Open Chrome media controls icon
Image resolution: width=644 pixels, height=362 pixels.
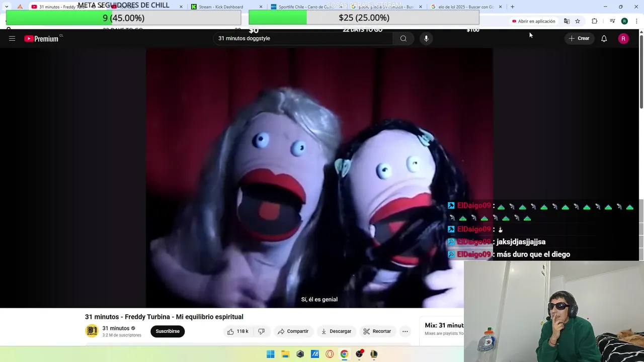pyautogui.click(x=612, y=21)
